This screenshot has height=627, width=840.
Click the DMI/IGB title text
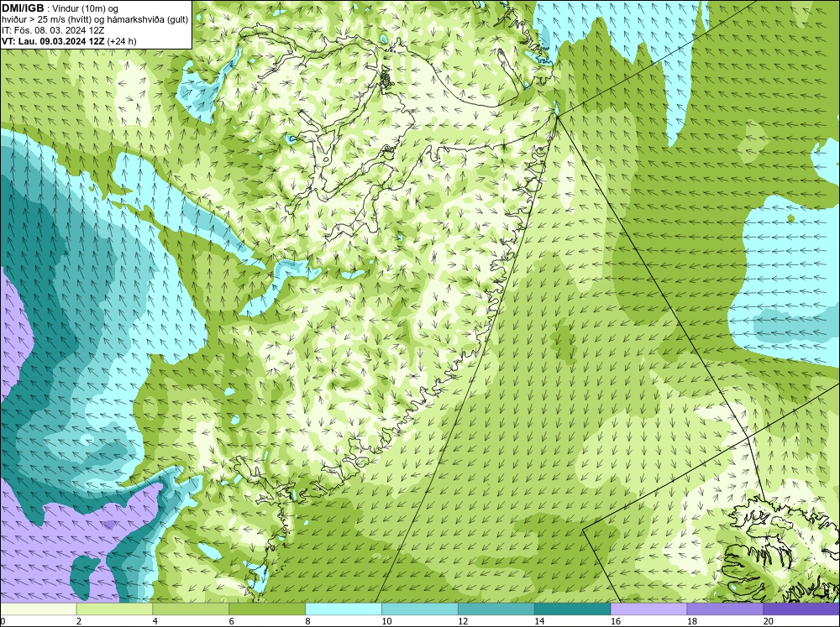(x=23, y=8)
